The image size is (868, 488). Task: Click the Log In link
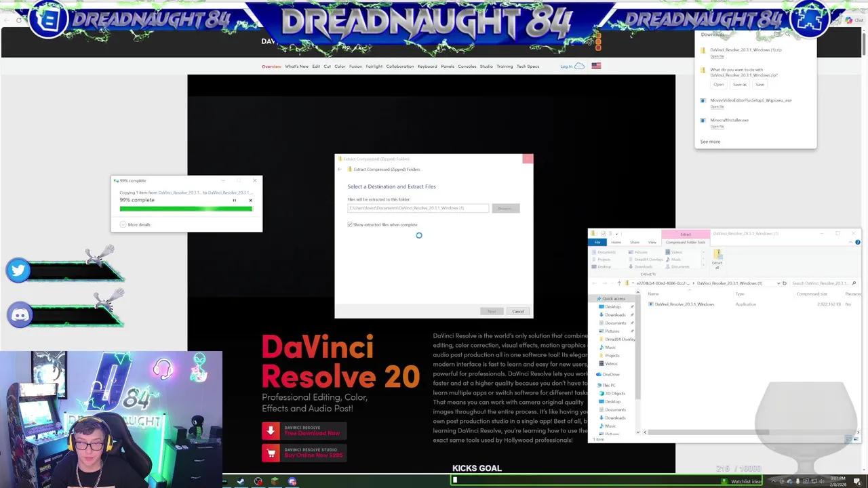[566, 66]
